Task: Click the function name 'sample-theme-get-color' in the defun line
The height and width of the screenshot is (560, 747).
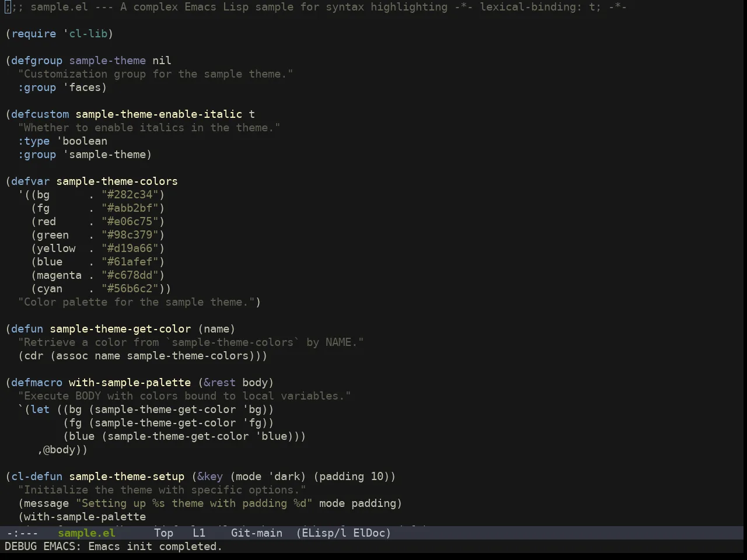Action: pos(120,329)
